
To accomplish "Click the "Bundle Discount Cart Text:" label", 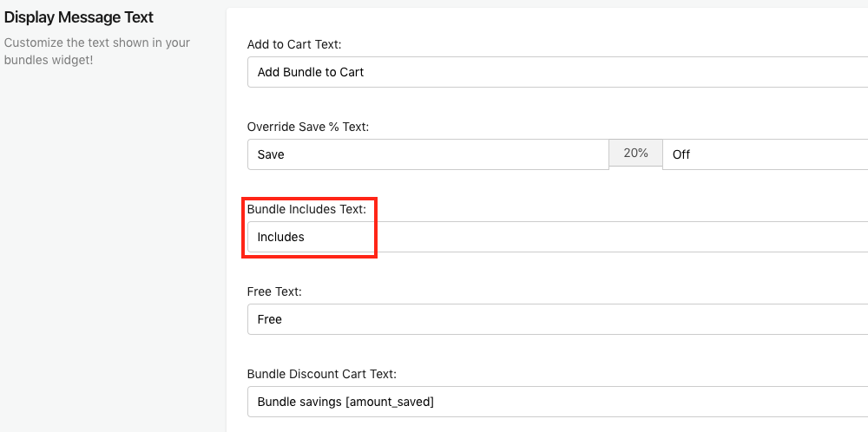I will [322, 374].
